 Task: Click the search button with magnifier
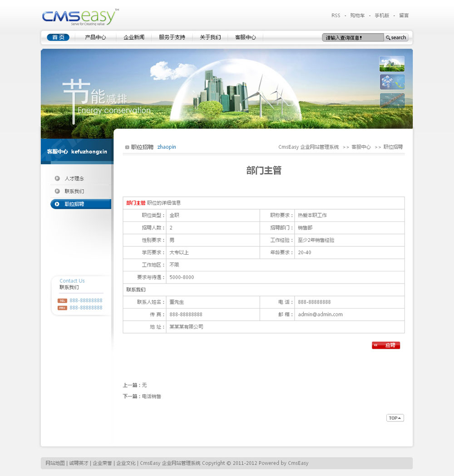(x=396, y=38)
